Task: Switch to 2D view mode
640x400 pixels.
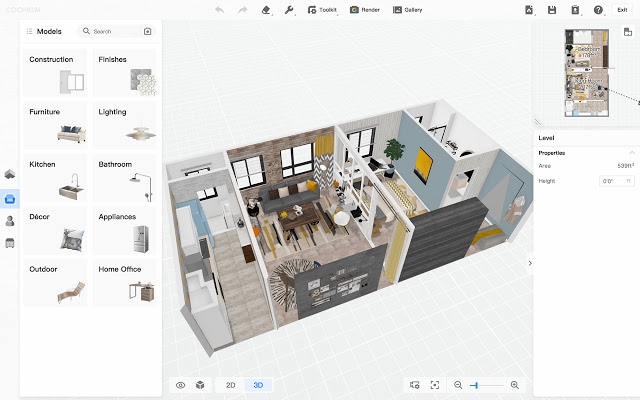Action: pos(230,385)
